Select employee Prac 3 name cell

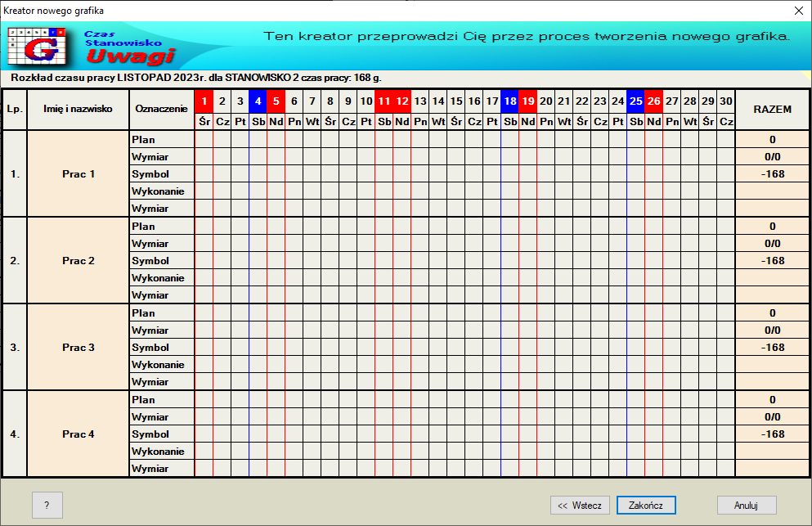(79, 348)
